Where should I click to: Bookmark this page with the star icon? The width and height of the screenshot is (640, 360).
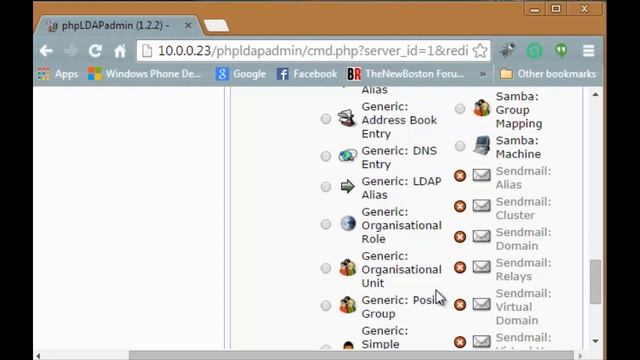click(x=480, y=51)
